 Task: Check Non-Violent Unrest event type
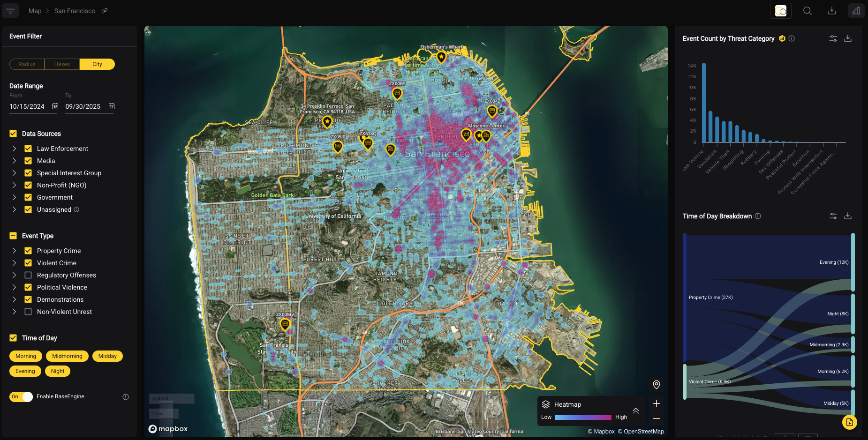pos(28,312)
